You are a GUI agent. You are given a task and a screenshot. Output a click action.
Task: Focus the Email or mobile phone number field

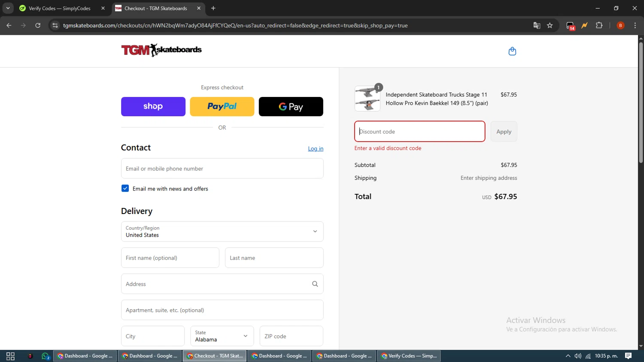coord(222,169)
